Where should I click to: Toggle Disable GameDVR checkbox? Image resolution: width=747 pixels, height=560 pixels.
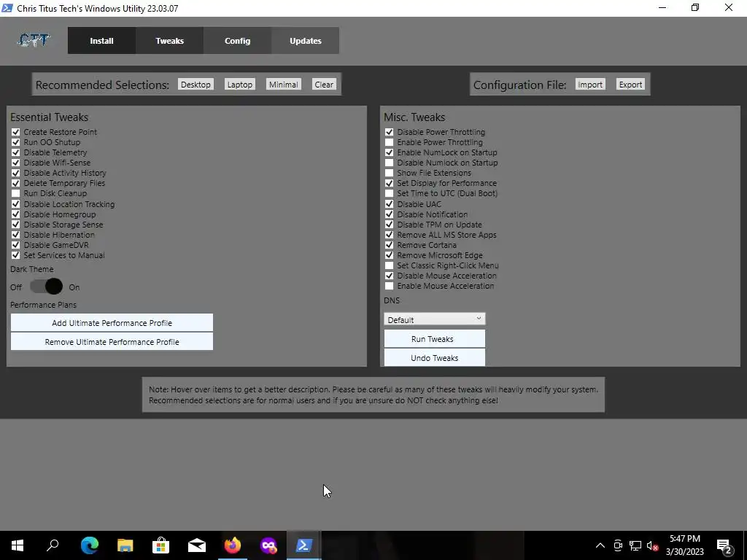tap(16, 245)
